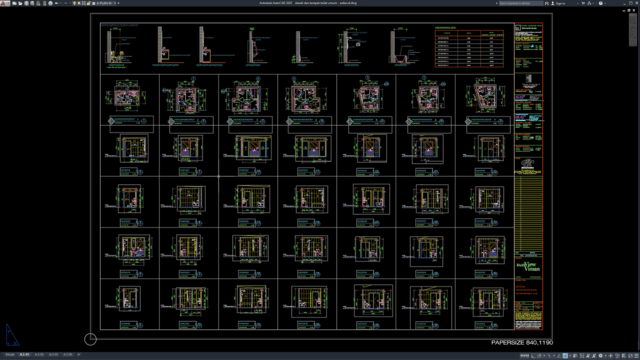Toggle the layer freeze sun icon
The image size is (640, 360).
[x=79, y=3]
